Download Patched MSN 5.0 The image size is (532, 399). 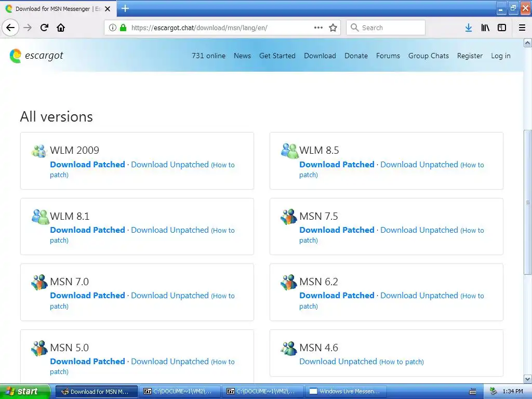[87, 362]
